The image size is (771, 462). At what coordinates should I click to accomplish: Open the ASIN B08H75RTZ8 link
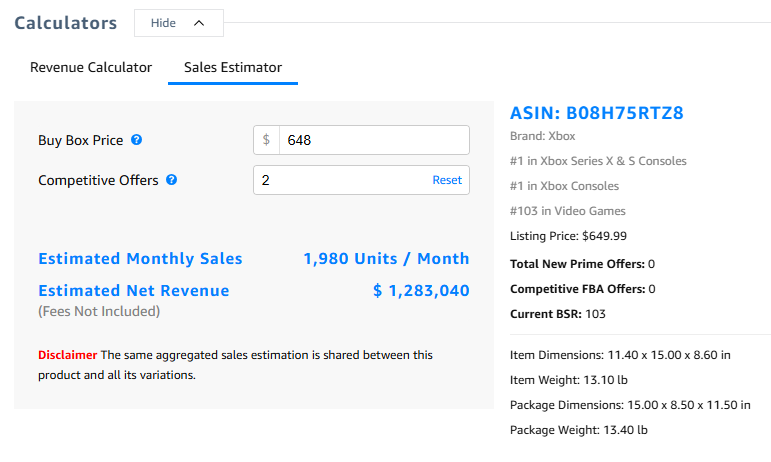596,113
